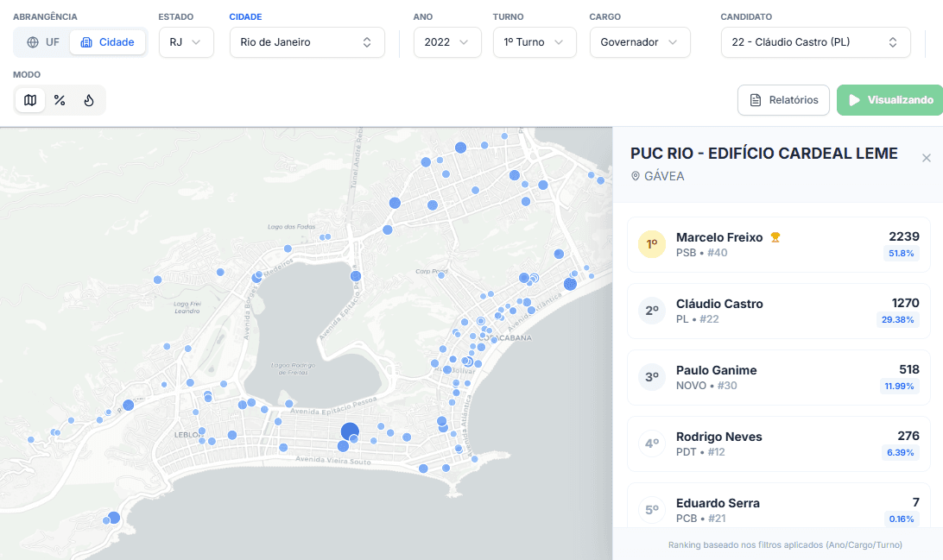Viewport: 943px width, 560px height.
Task: Activate the heatmap flame mode icon
Action: 89,100
